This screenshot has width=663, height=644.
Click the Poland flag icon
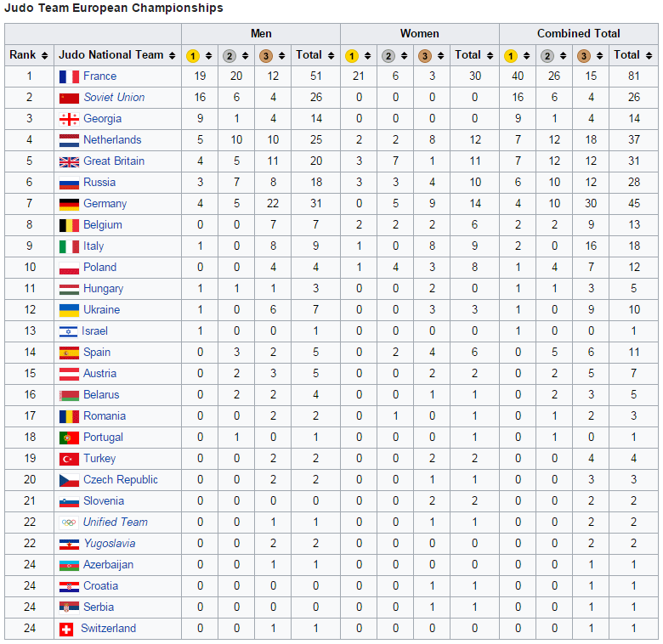pos(69,268)
